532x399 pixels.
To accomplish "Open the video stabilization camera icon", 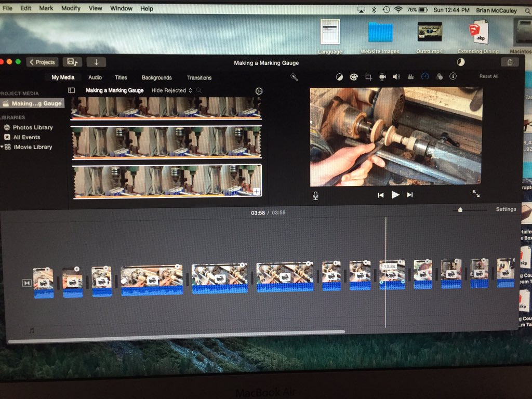I will [382, 77].
